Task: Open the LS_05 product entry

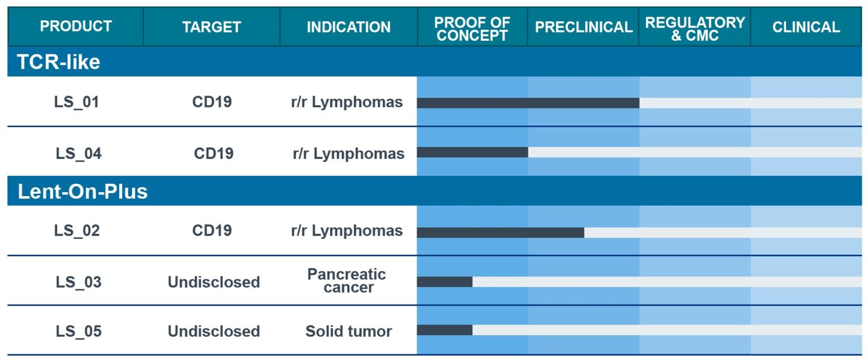Action: (x=78, y=331)
